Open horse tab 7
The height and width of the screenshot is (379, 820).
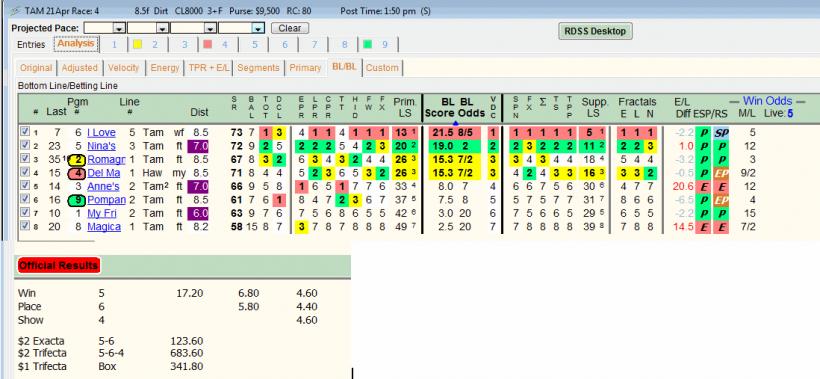[314, 45]
